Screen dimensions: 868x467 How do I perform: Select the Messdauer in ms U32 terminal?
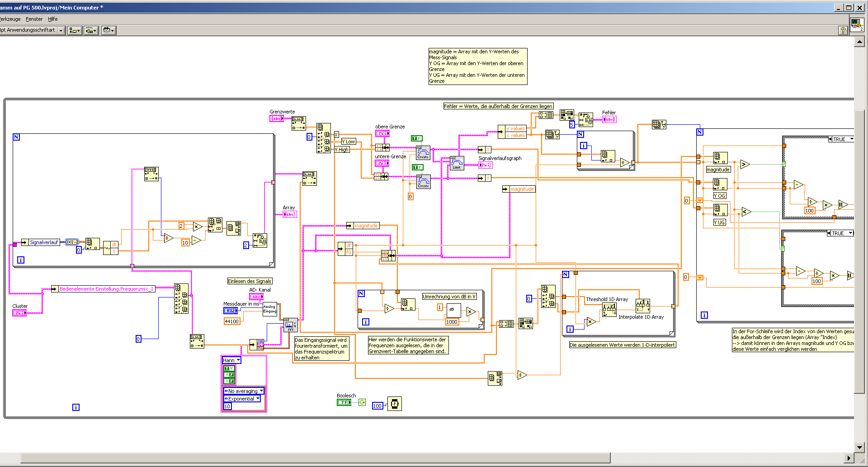231,311
